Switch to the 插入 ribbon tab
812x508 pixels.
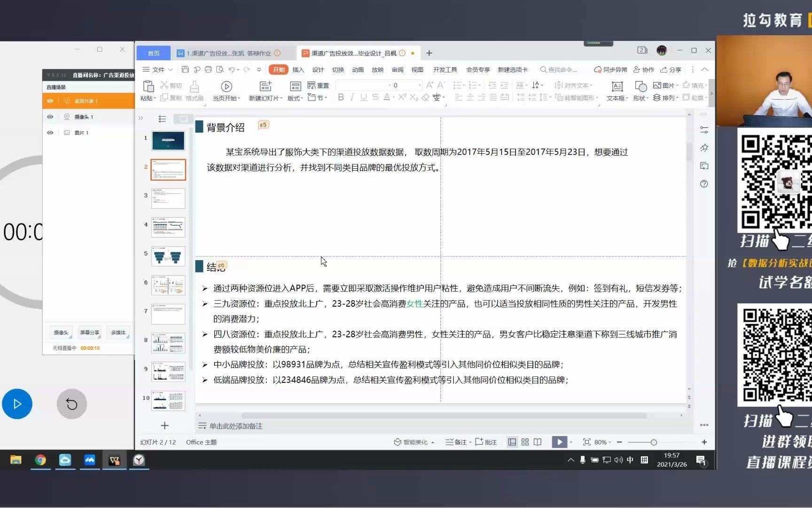pyautogui.click(x=298, y=70)
